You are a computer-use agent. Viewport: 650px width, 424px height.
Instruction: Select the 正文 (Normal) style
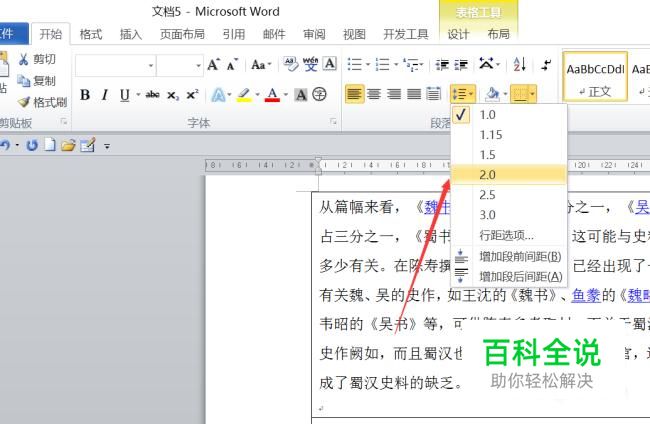pyautogui.click(x=595, y=76)
